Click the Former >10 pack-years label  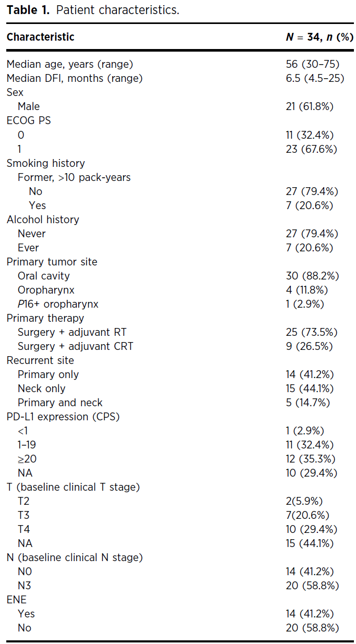tap(74, 177)
